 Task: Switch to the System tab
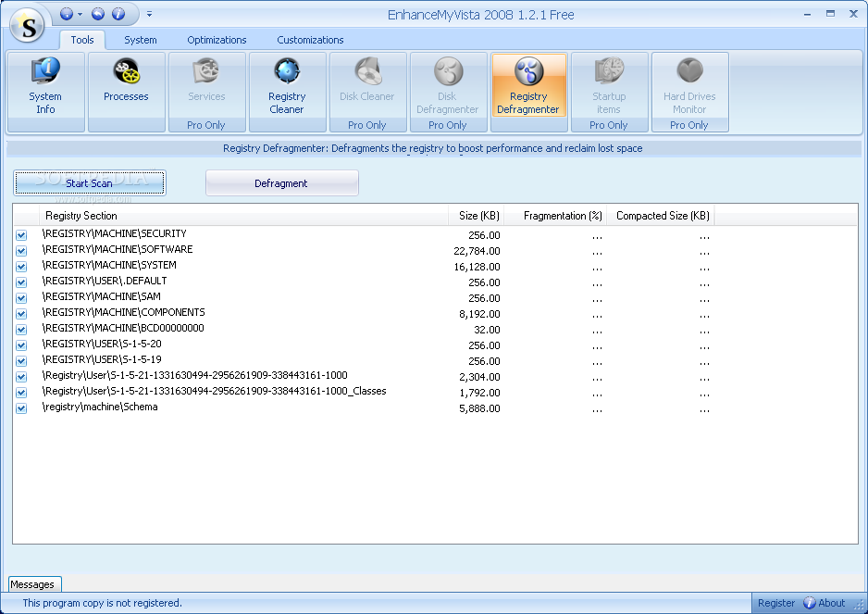(140, 40)
